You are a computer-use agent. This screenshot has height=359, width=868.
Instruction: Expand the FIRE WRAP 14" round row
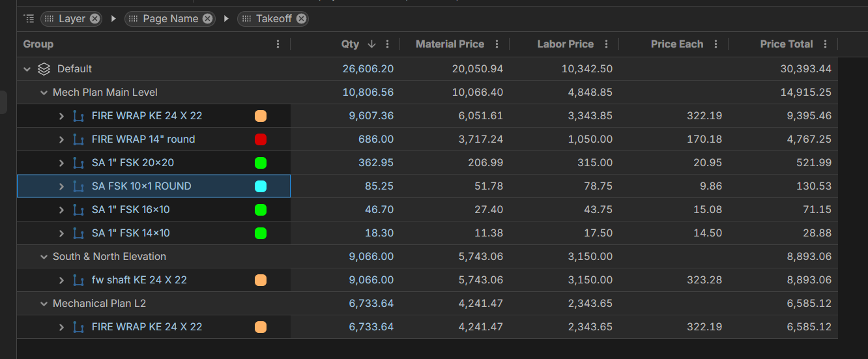62,139
